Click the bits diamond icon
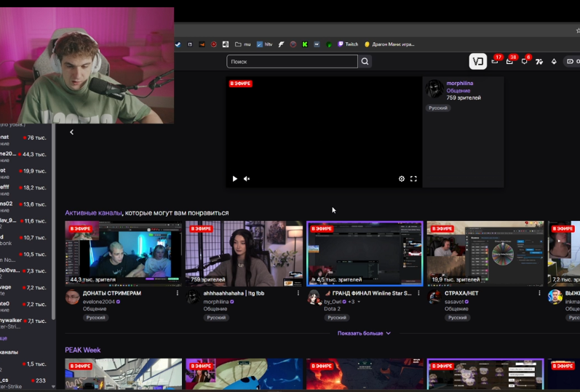Screen dimensions: 580x392 554,61
